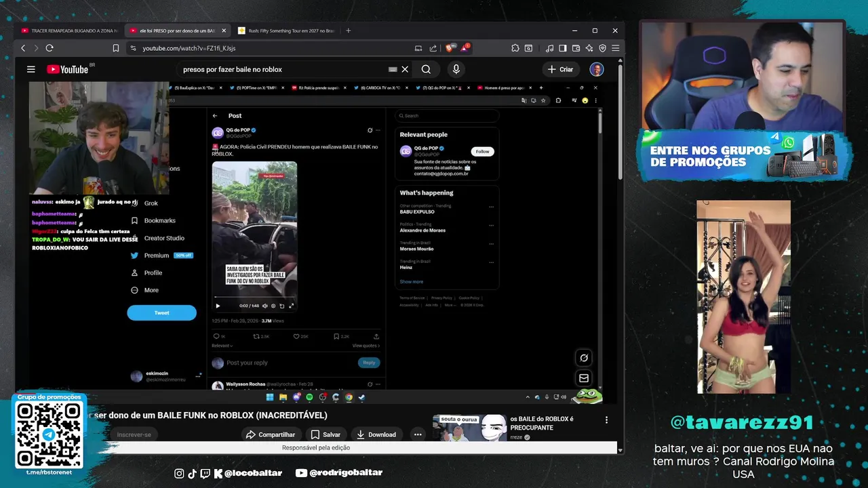Click the X Search field
The image size is (868, 488).
pos(447,116)
